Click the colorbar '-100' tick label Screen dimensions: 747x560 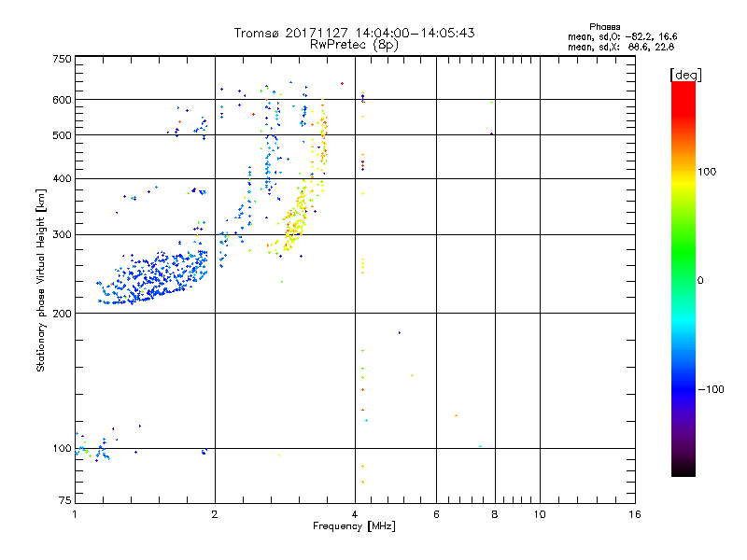pyautogui.click(x=712, y=389)
